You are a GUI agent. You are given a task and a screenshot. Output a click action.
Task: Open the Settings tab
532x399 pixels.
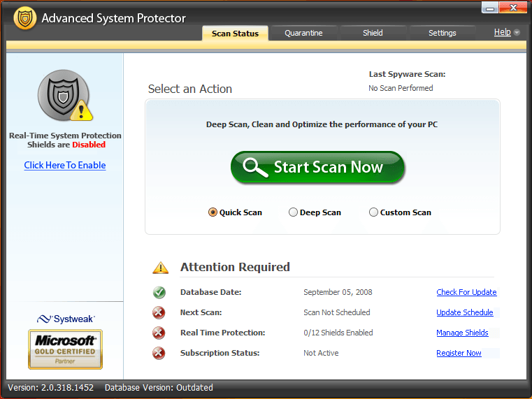442,33
